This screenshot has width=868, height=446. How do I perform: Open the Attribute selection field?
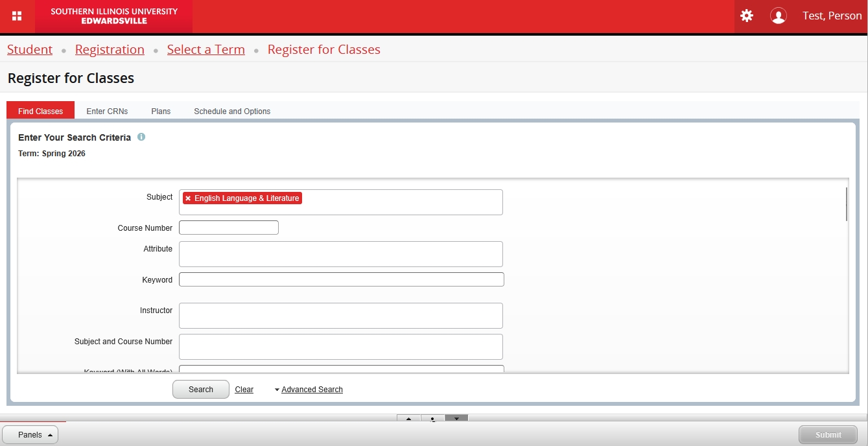[340, 254]
